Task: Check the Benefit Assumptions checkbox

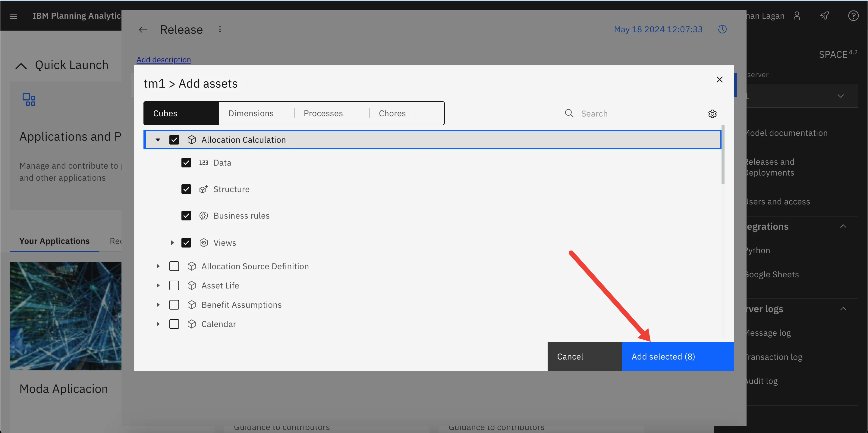Action: pyautogui.click(x=174, y=305)
